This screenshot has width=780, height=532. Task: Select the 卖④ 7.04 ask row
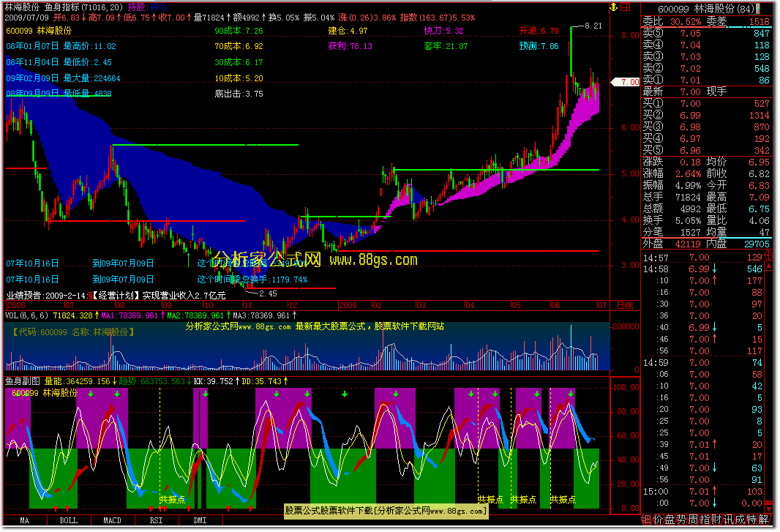706,45
